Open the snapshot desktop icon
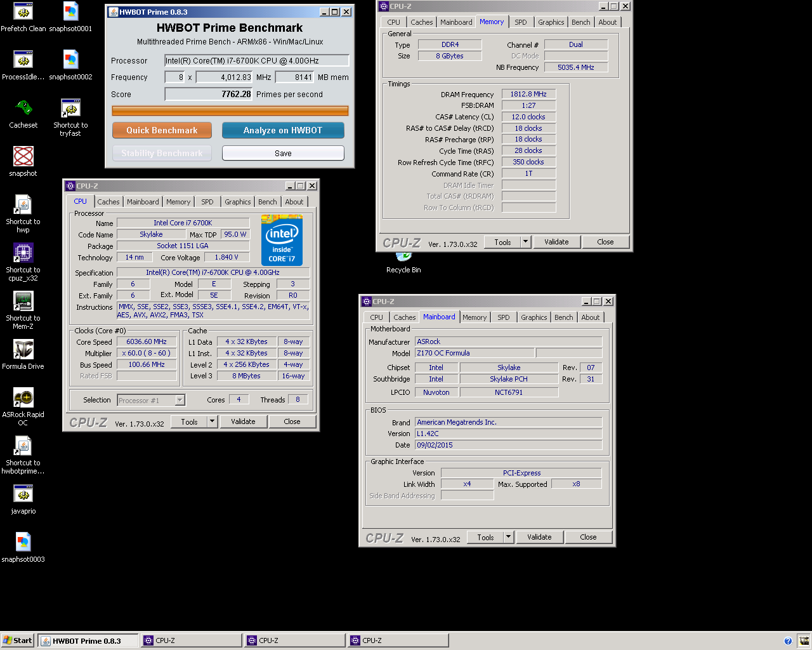The image size is (812, 650). pyautogui.click(x=23, y=162)
